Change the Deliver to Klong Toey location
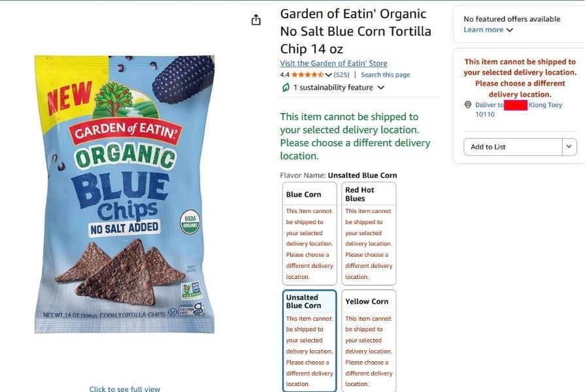585x392 pixels. tap(518, 109)
